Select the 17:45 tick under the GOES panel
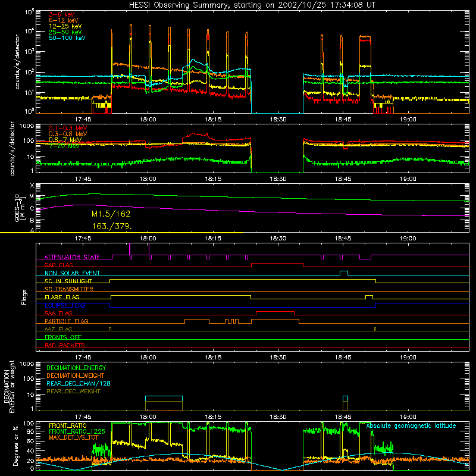This screenshot has height=476, width=476. [83, 239]
